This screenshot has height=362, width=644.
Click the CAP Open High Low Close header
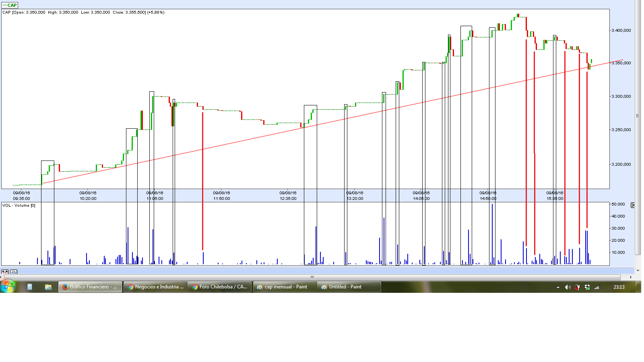(83, 12)
